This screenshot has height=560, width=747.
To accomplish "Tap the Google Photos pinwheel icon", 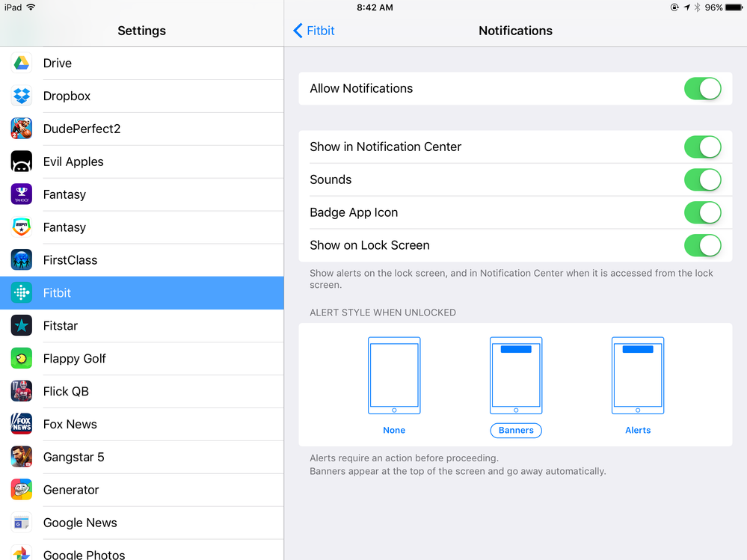I will (22, 553).
